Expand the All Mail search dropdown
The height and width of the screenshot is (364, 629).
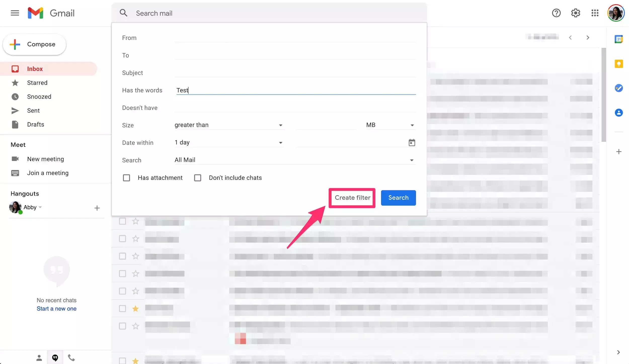click(294, 160)
